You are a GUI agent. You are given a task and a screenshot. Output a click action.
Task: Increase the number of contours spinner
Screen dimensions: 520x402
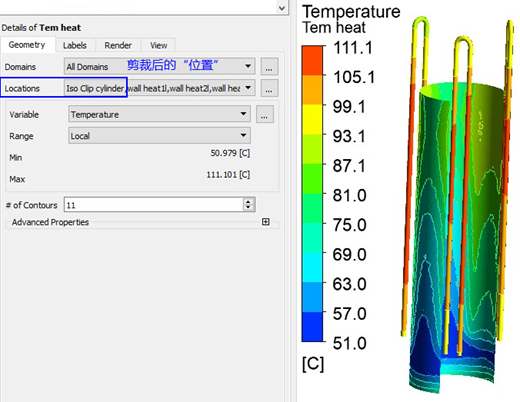click(x=248, y=201)
